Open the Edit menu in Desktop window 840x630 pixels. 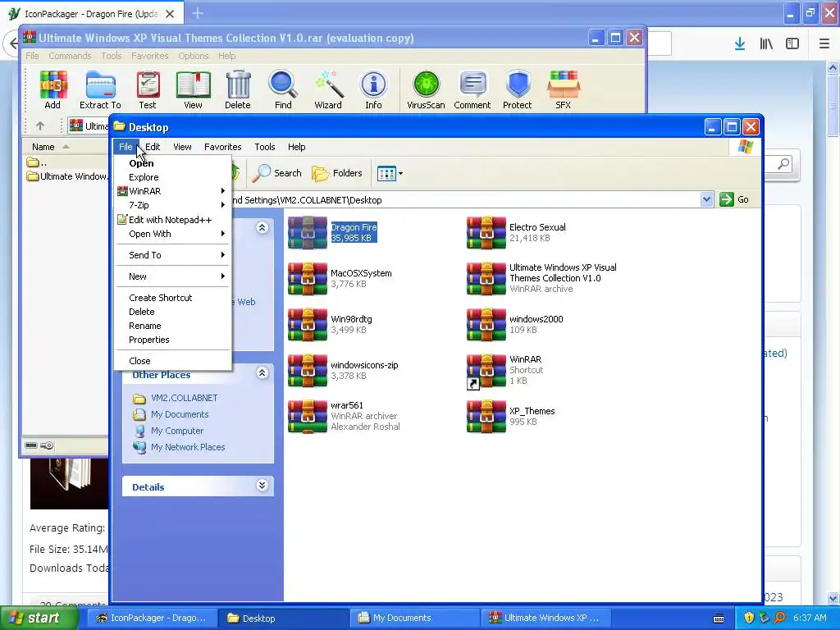click(153, 147)
